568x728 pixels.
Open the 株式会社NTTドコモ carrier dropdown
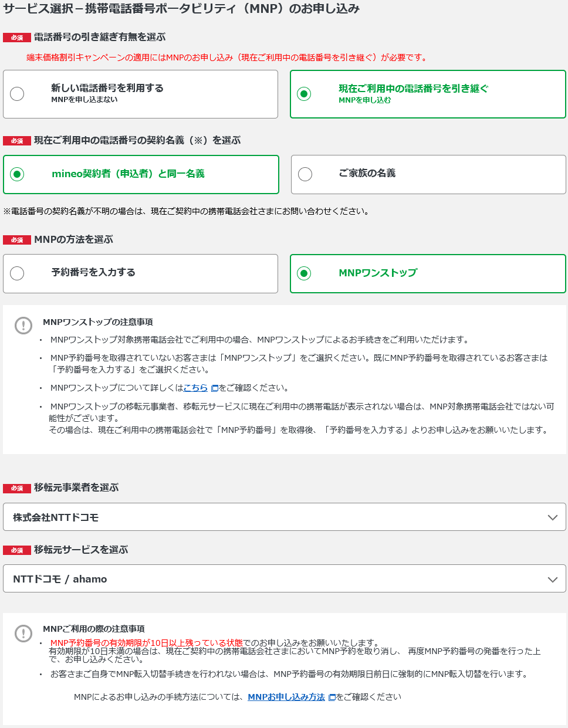[x=285, y=517]
